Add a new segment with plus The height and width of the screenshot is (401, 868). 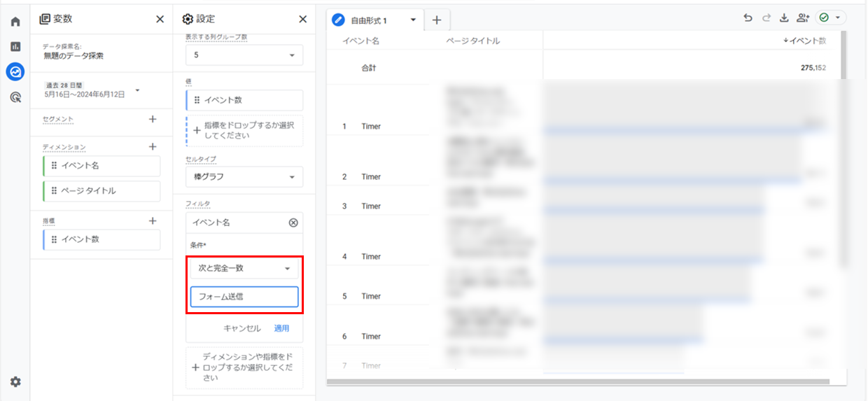tap(153, 119)
